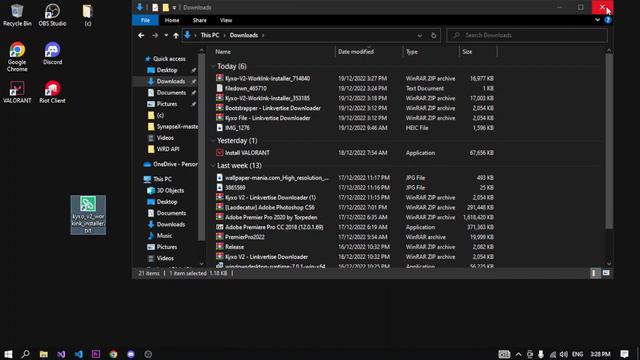Select the (c) folder on desktop

click(x=88, y=15)
